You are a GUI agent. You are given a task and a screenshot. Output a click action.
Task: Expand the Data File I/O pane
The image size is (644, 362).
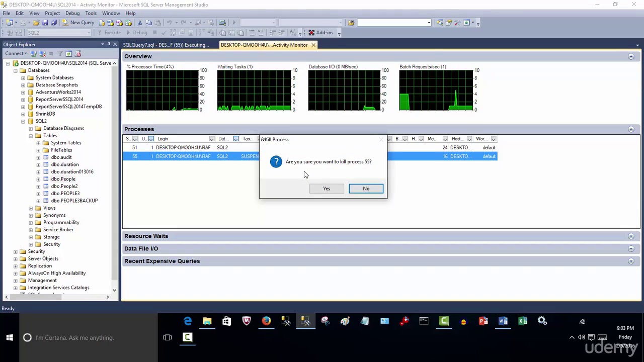pyautogui.click(x=631, y=249)
